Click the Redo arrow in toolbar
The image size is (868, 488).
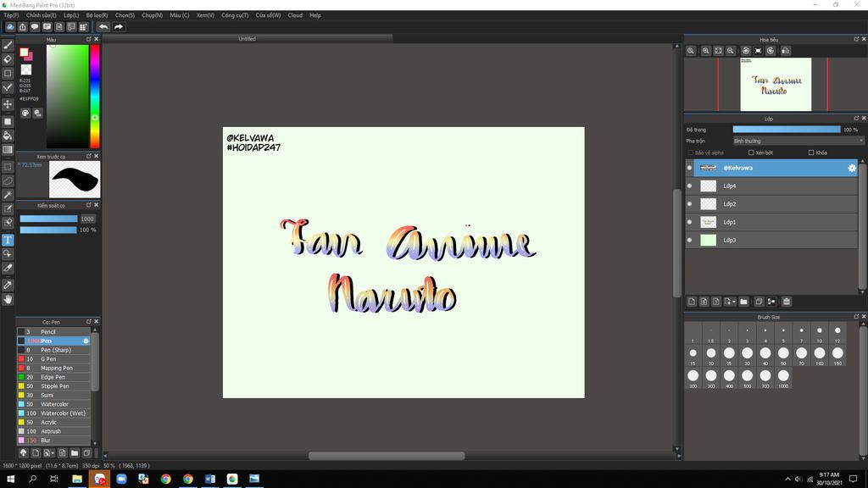[119, 26]
